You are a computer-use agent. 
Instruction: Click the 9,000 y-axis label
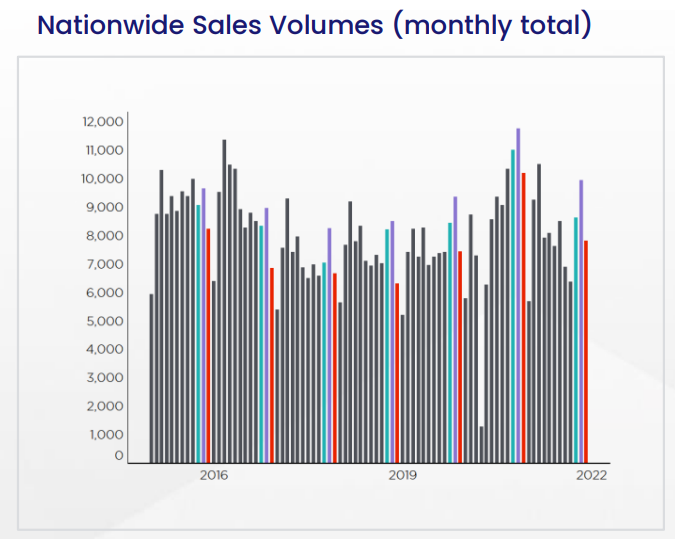point(105,208)
